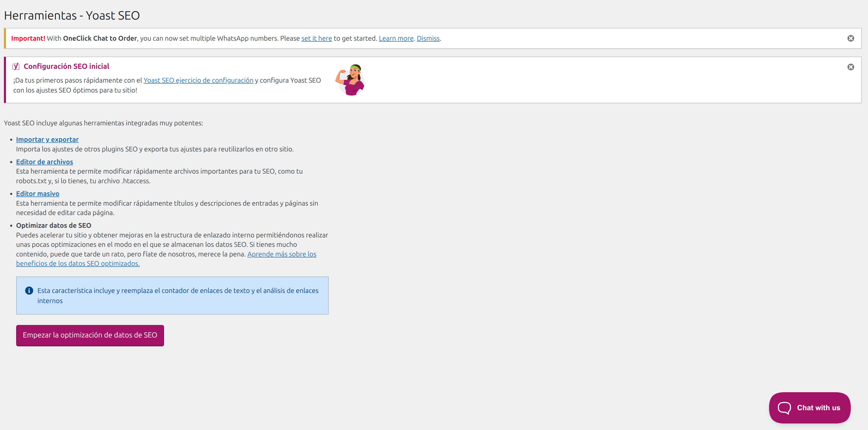Open the 'set it here' link
868x430 pixels.
pyautogui.click(x=316, y=39)
